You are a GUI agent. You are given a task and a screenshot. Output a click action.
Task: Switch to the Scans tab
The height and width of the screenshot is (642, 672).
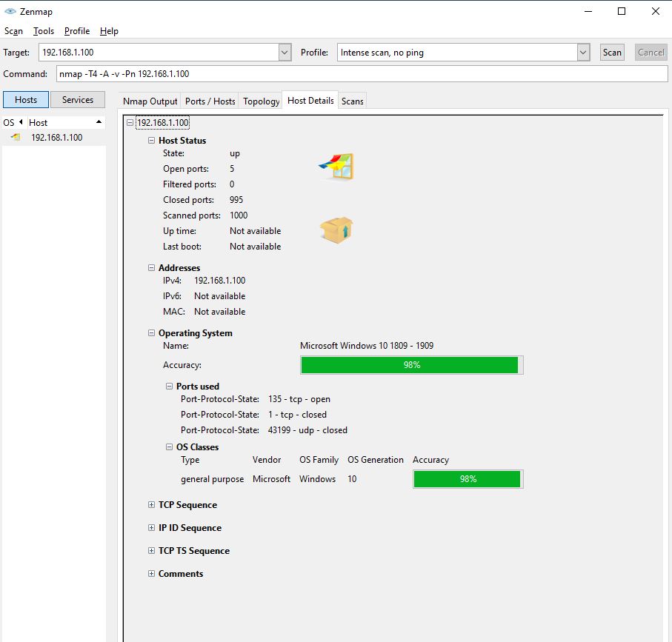pyautogui.click(x=352, y=101)
